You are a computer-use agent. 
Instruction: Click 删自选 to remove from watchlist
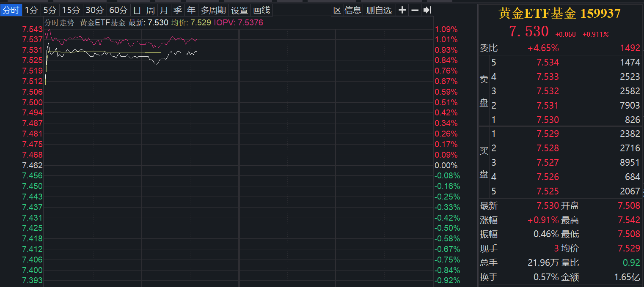[379, 10]
